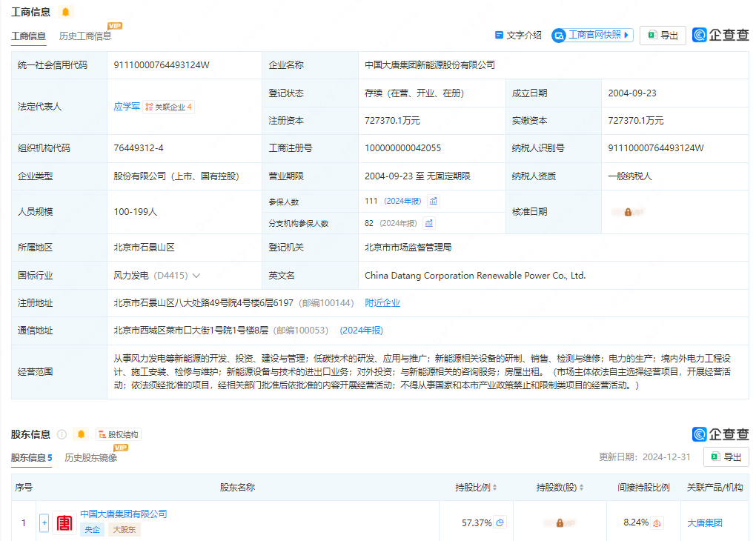The image size is (756, 541).
Task: Open chart icon beside 分支机构参保人数 82
Action: (x=428, y=223)
